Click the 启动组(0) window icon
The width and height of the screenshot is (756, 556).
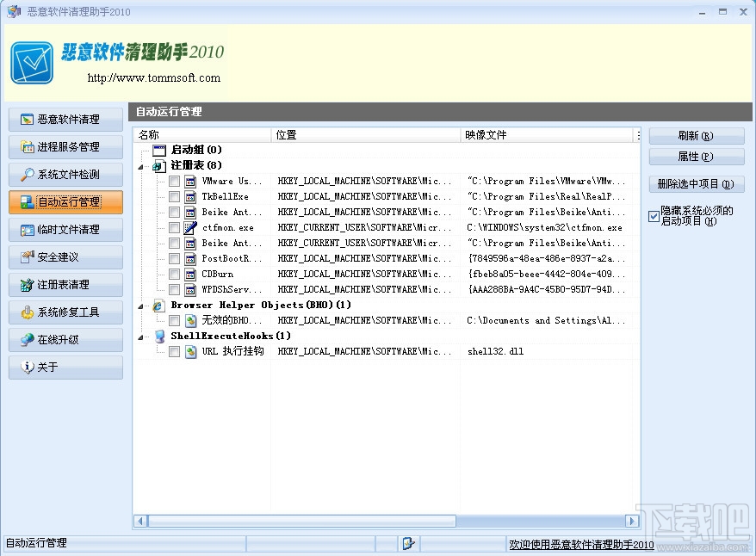(x=159, y=151)
